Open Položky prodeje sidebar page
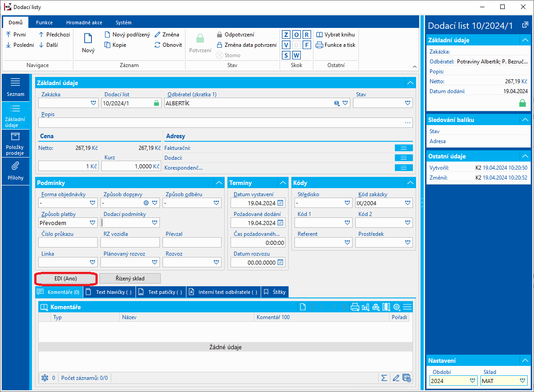The image size is (534, 392). pos(15,144)
